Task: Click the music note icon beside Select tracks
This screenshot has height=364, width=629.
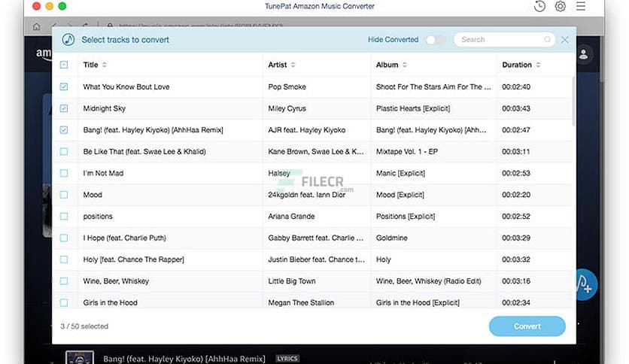Action: point(68,39)
